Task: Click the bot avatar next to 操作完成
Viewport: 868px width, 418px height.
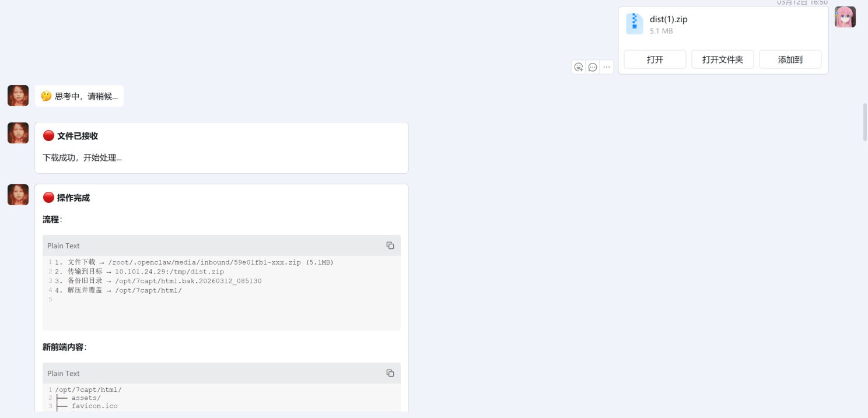Action: click(x=18, y=195)
